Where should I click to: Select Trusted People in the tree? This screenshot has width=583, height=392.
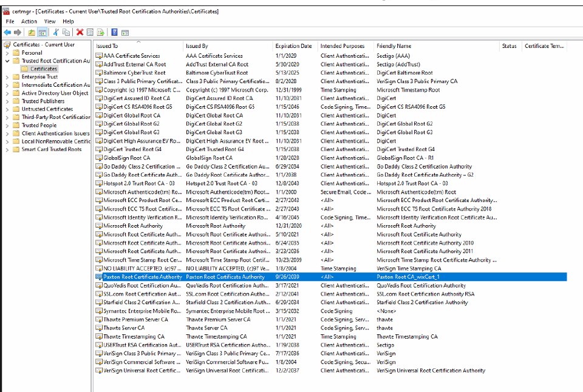point(39,126)
